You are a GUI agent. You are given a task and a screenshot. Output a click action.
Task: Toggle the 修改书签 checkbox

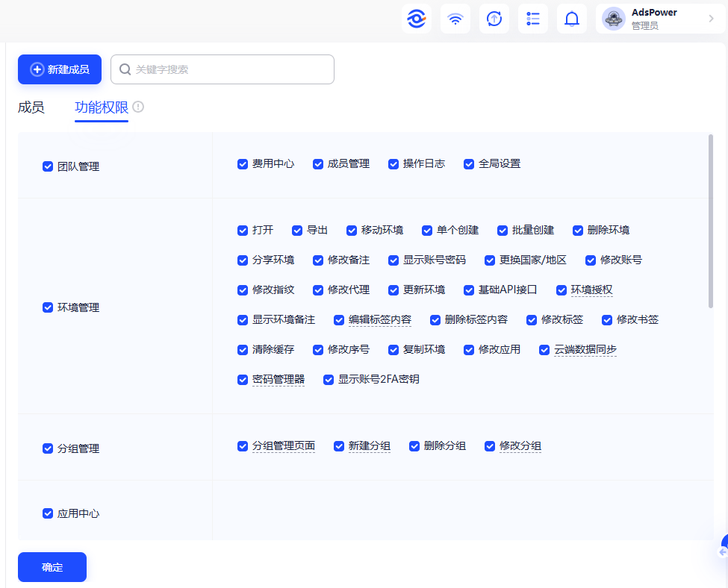pos(607,320)
